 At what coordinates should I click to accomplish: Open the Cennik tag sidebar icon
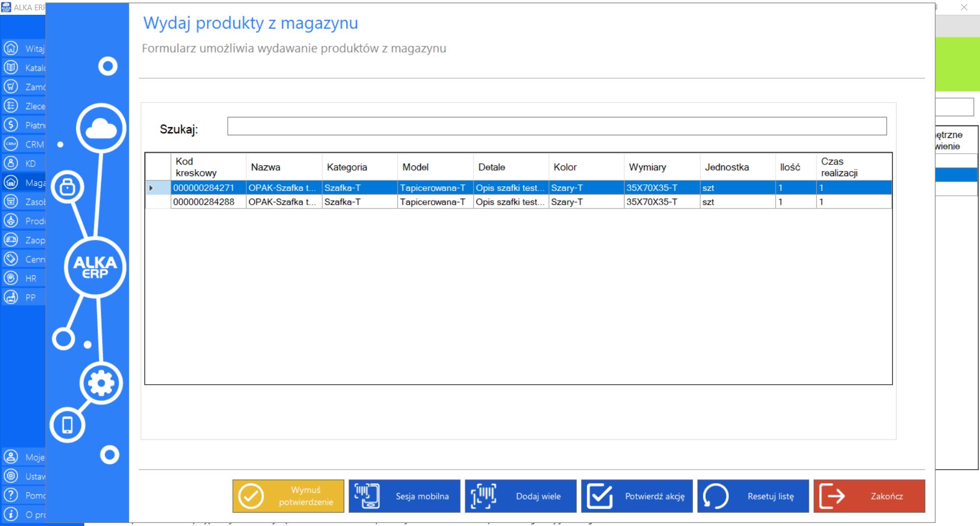coord(11,259)
